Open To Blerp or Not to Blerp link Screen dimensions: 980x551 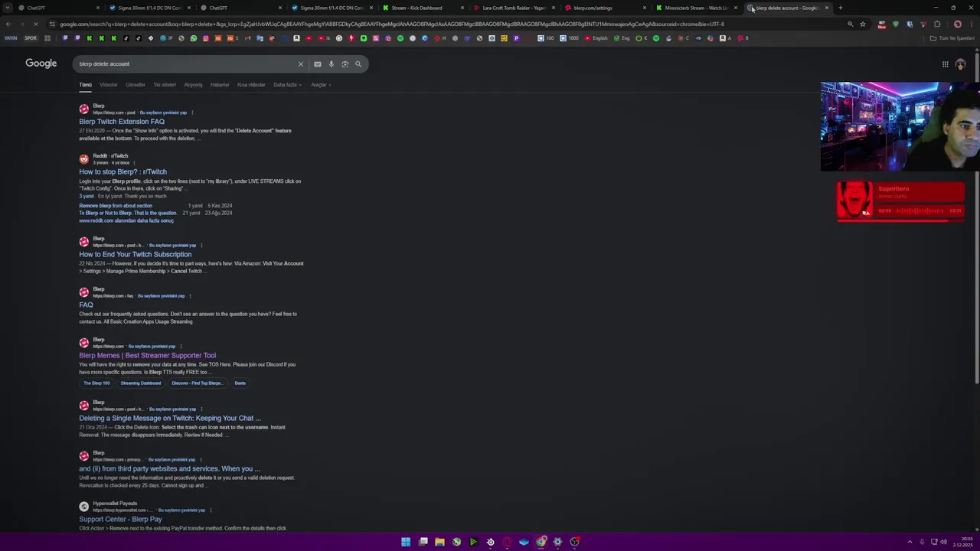(127, 213)
